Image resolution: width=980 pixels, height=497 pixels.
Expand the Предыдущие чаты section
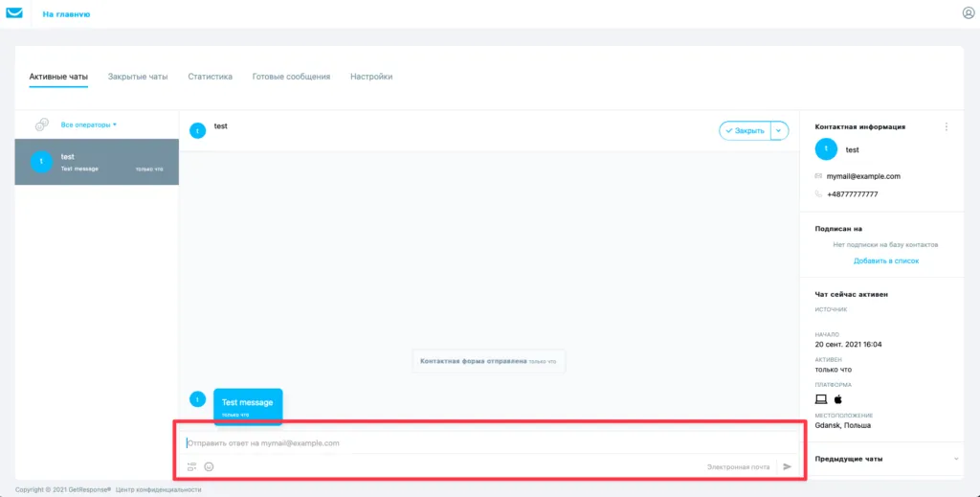(x=885, y=459)
